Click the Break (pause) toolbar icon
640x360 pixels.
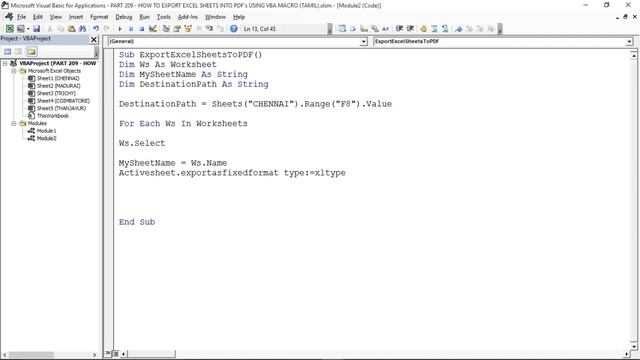coord(131,29)
